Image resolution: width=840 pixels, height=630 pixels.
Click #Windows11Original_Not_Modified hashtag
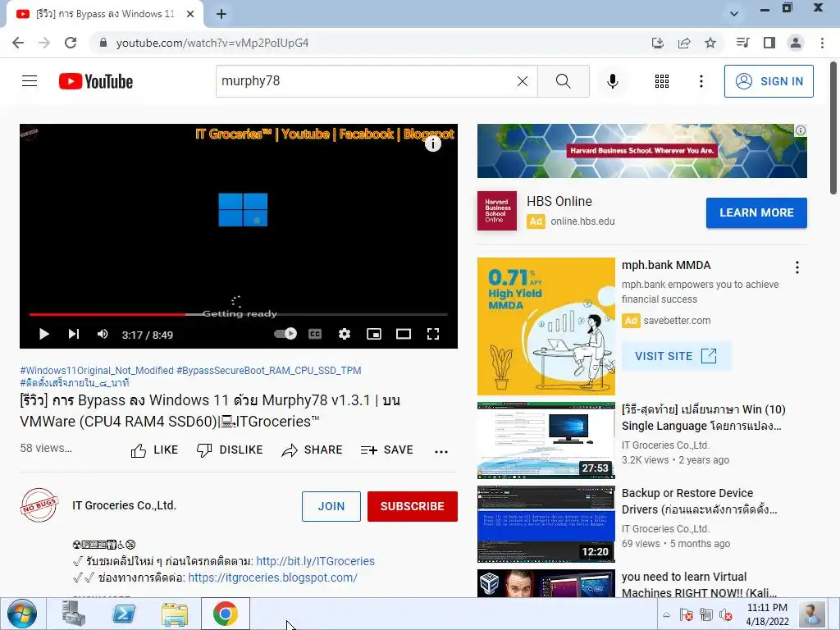tap(97, 370)
